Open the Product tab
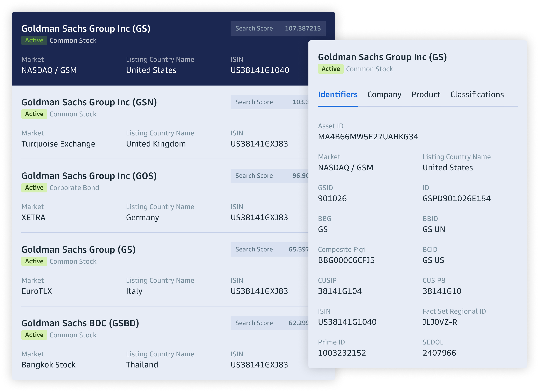Viewport: 539px width, 392px height. point(426,95)
